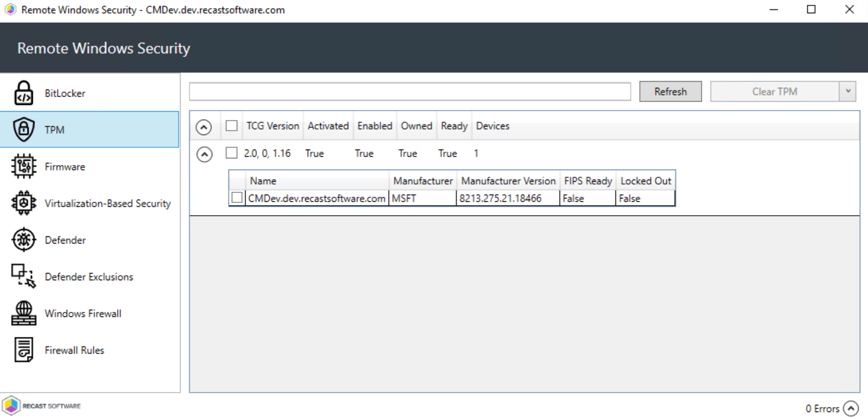Screen dimensions: 868x417
Task: Click the Devices count value 1
Action: (476, 153)
